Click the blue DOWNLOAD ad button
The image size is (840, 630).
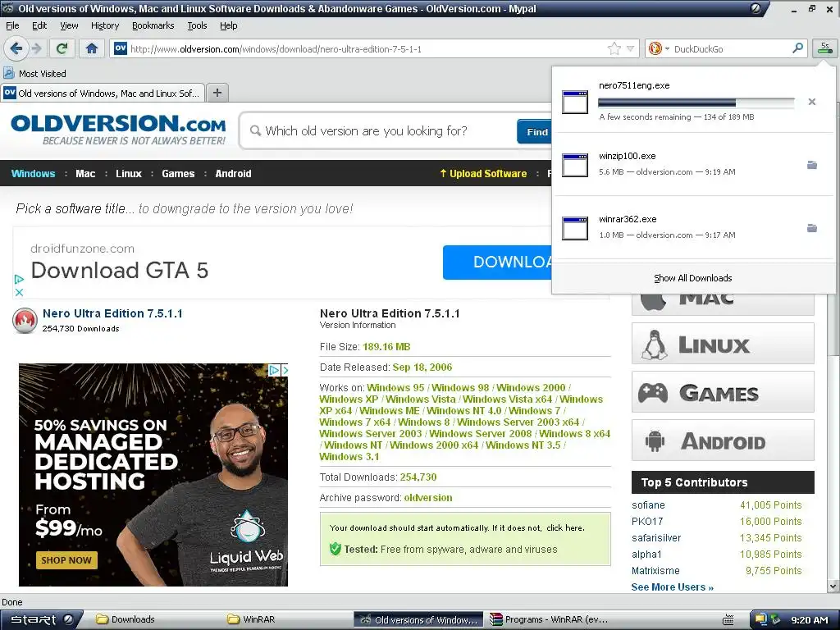tap(498, 262)
